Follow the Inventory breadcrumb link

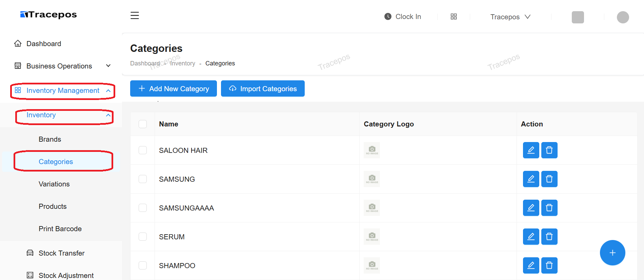tap(183, 63)
